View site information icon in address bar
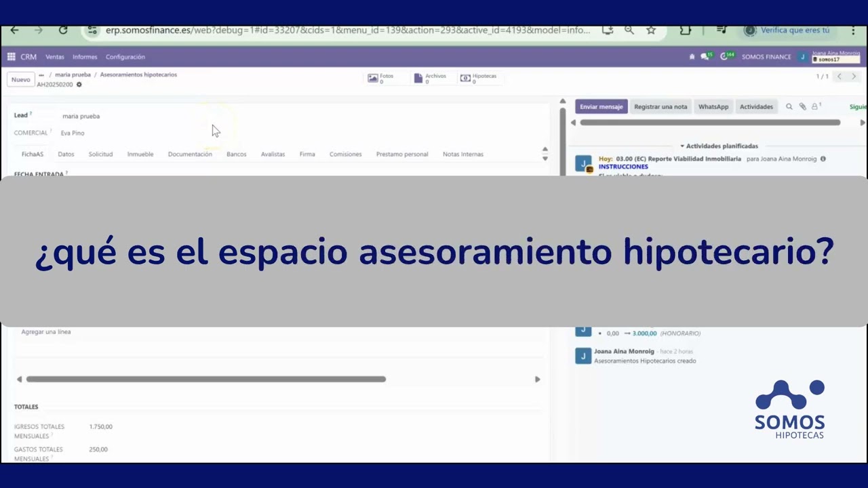Image resolution: width=868 pixels, height=488 pixels. 92,30
